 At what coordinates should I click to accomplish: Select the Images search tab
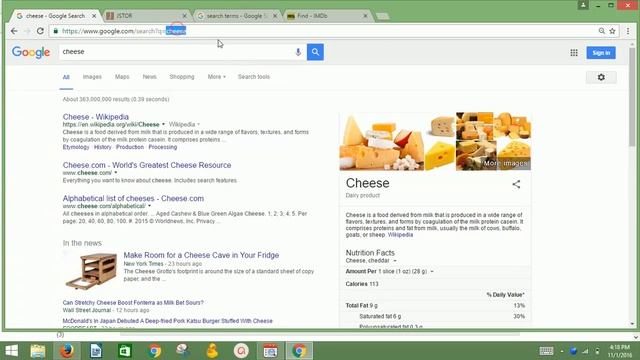92,77
